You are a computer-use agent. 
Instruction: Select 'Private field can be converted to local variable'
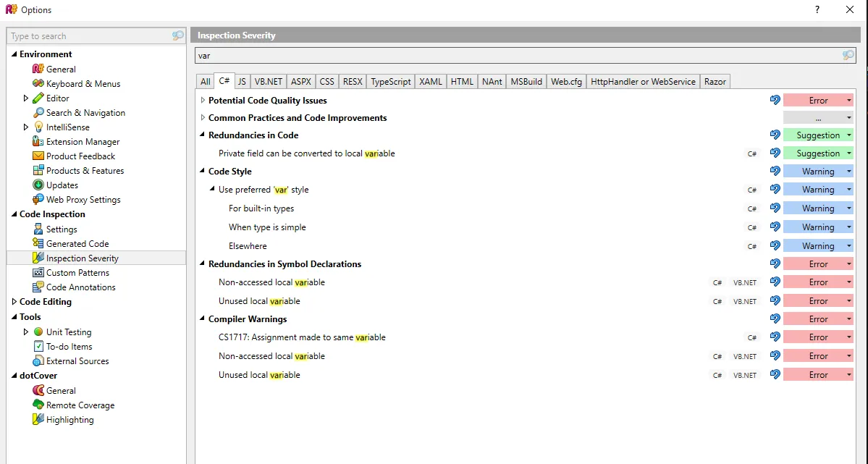coord(307,153)
